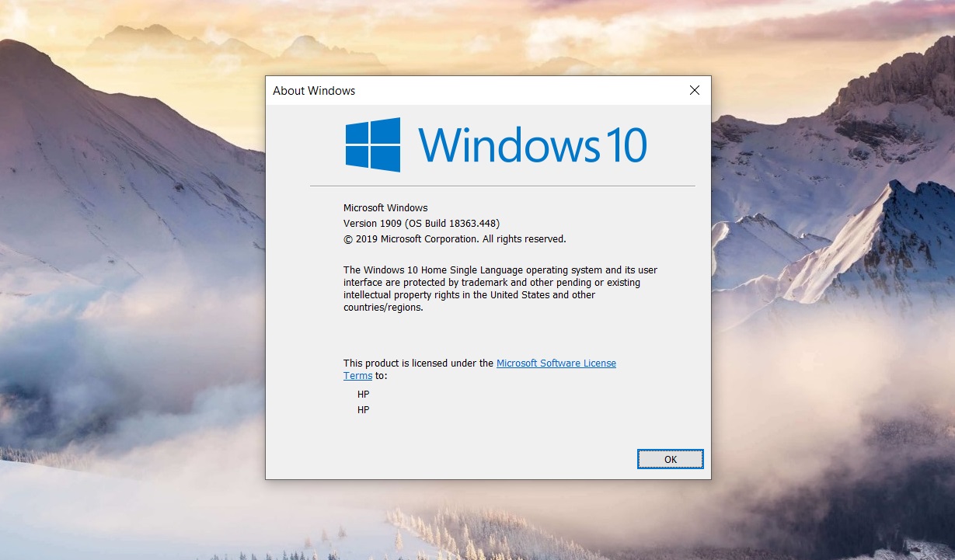Close the About Windows dialog
The height and width of the screenshot is (560, 955).
click(695, 90)
